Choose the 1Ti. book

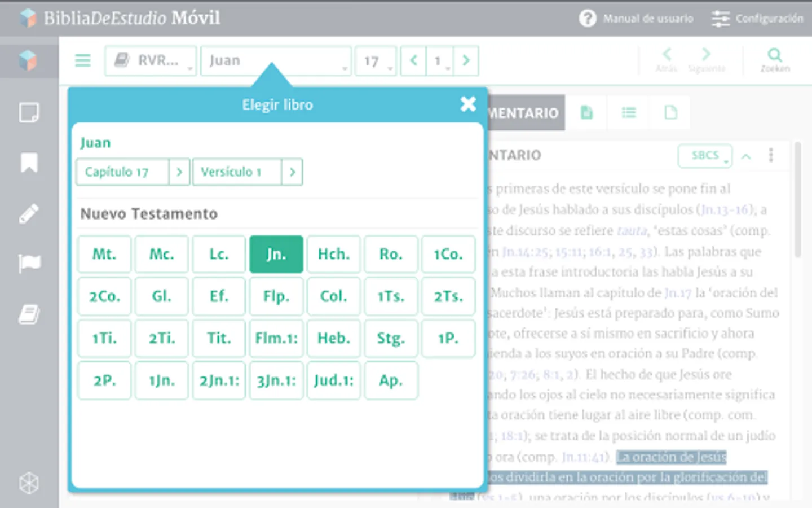104,338
